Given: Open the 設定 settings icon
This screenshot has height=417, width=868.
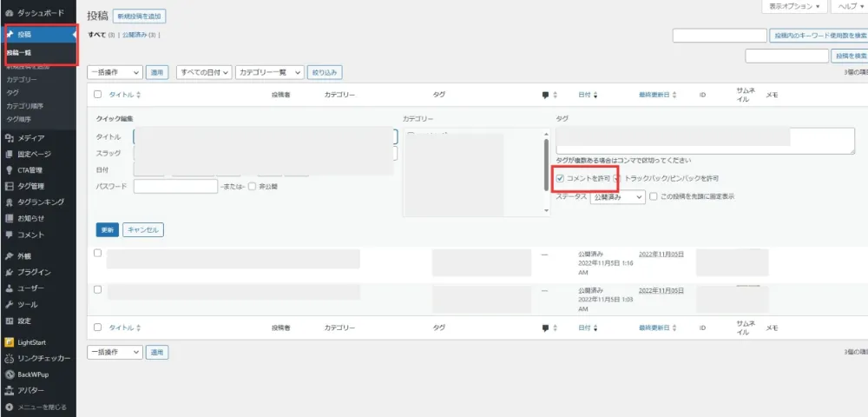Looking at the screenshot, I should tap(9, 321).
